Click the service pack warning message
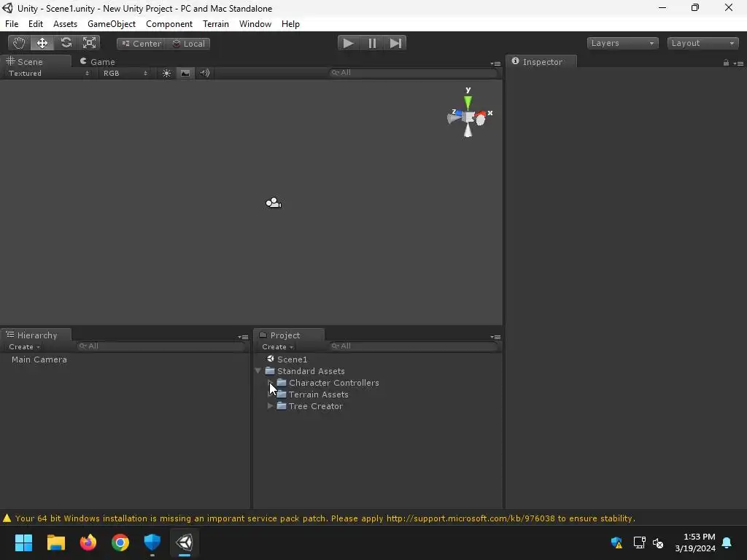 [x=325, y=518]
